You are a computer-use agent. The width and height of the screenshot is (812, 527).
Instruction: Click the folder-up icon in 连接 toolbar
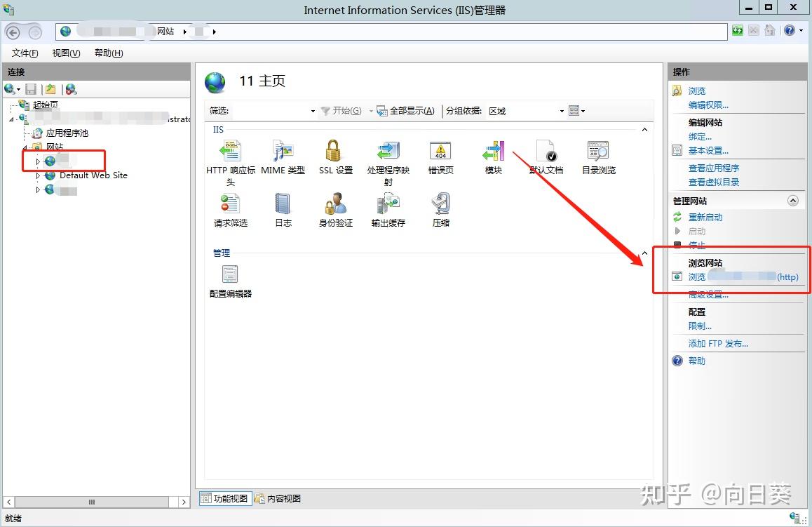[x=50, y=89]
